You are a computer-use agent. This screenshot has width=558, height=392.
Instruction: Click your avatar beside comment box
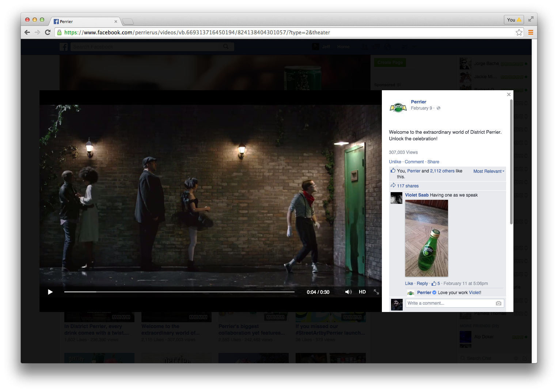396,304
